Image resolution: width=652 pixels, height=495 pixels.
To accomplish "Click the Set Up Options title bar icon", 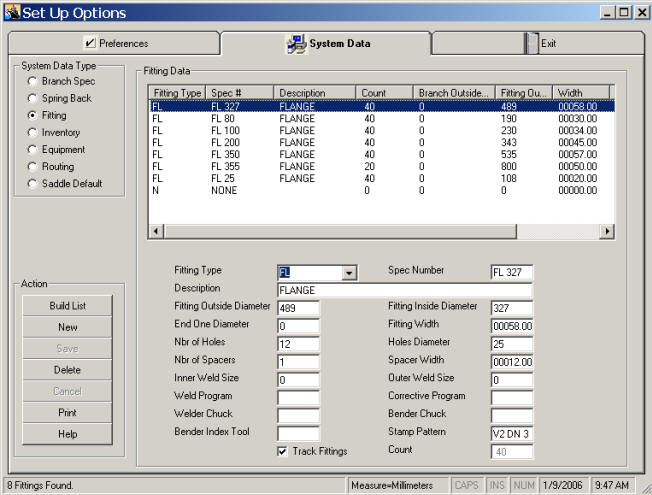I will click(12, 12).
